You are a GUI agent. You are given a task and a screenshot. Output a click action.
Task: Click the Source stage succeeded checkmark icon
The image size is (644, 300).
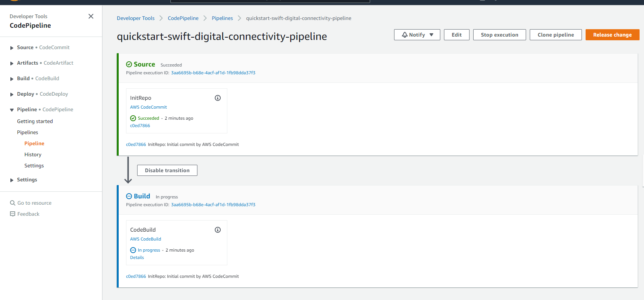(129, 64)
